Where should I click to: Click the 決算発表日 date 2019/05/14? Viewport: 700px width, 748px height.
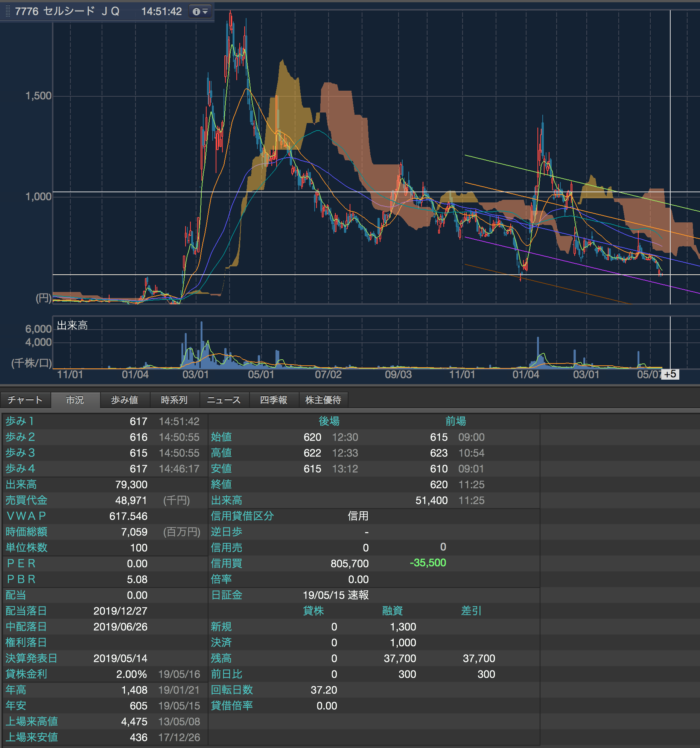[120, 658]
